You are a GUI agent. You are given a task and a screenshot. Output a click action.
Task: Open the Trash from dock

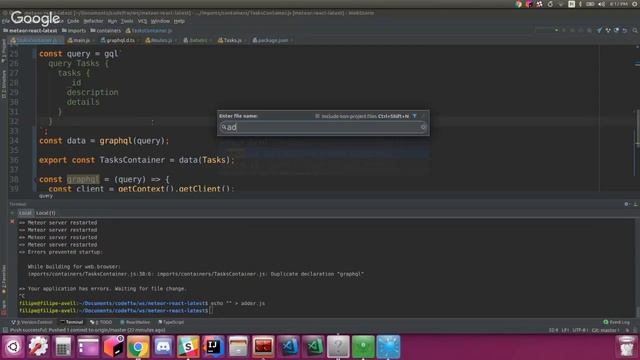(626, 347)
